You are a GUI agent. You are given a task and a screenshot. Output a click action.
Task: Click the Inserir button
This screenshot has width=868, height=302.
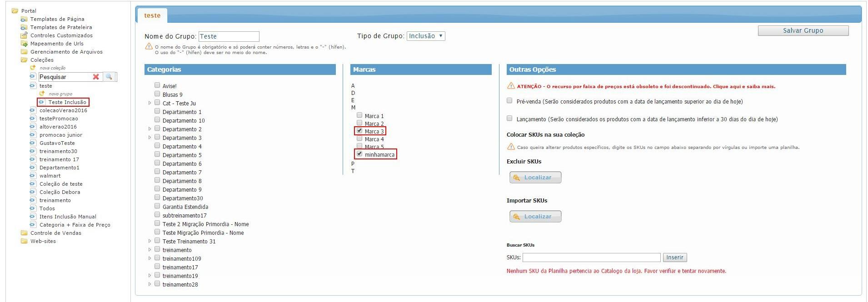point(675,257)
